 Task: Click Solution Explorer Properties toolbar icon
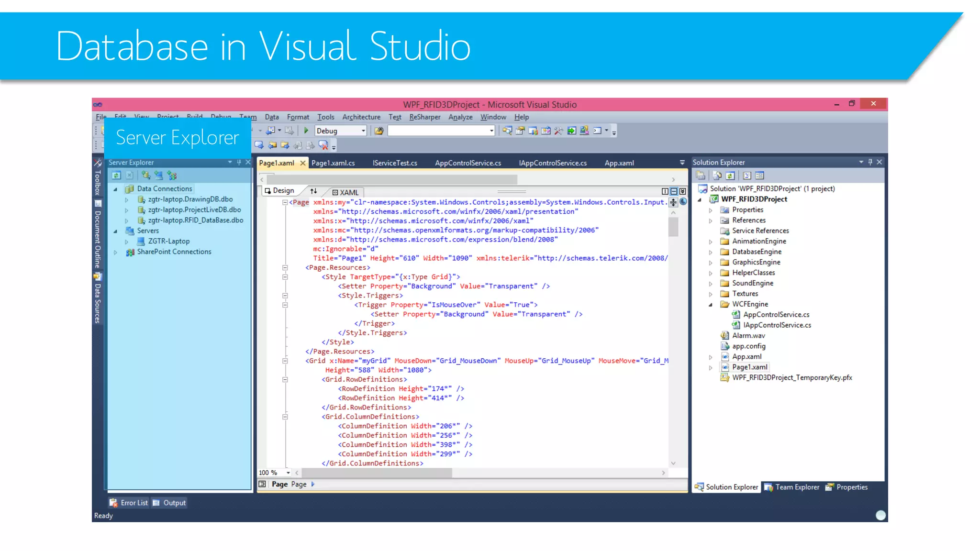pos(701,176)
